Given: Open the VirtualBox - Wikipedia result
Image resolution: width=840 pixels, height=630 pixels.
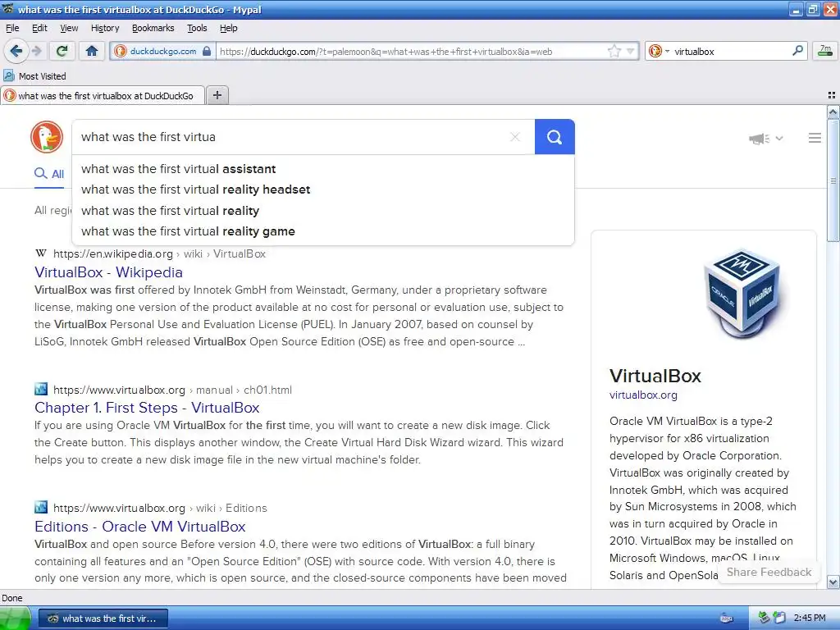Looking at the screenshot, I should (109, 272).
